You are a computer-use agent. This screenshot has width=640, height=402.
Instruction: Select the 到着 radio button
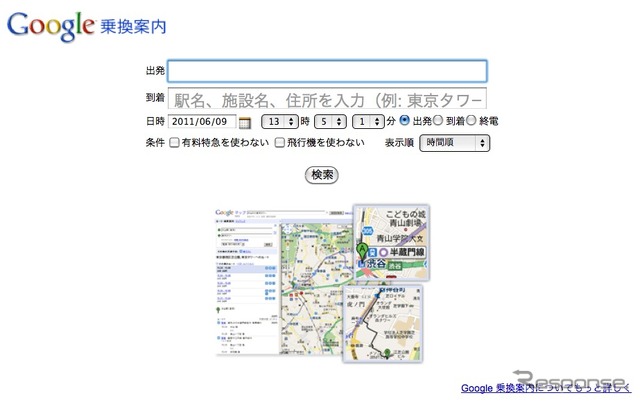click(x=438, y=120)
